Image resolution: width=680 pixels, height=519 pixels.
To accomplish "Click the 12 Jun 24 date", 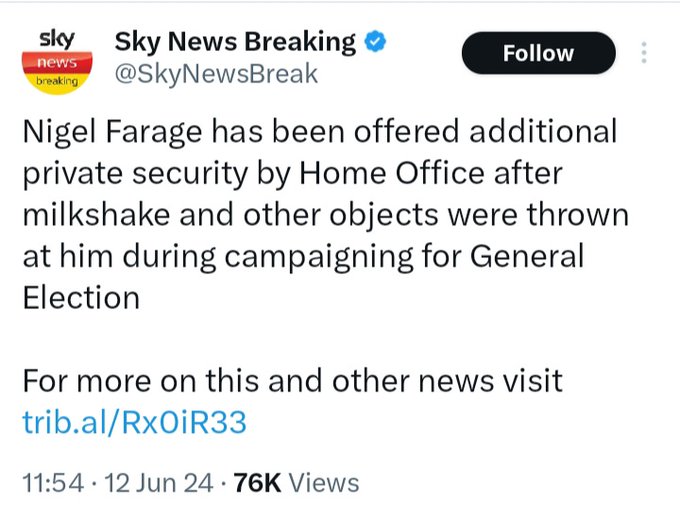I will [x=159, y=483].
